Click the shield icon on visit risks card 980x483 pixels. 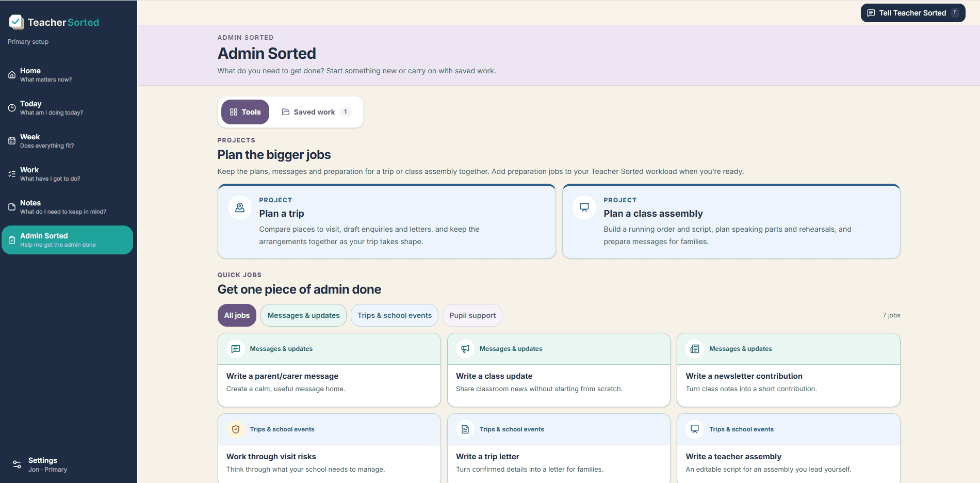click(236, 429)
